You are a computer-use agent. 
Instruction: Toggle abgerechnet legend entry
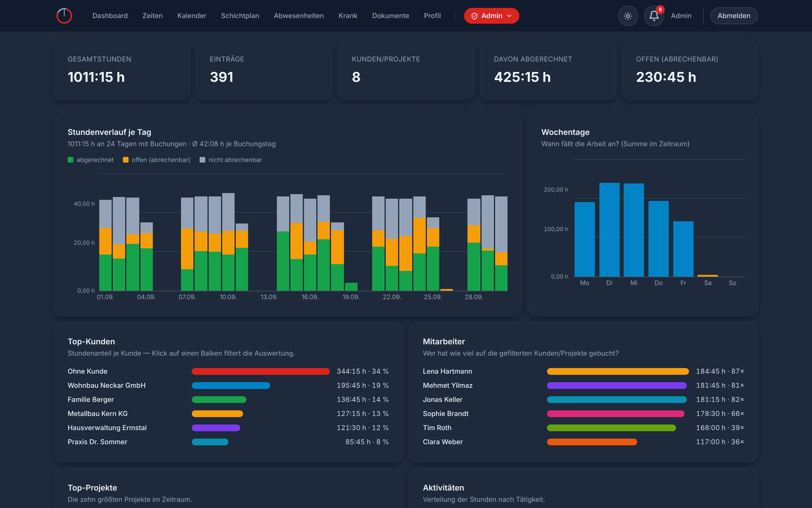(91, 160)
